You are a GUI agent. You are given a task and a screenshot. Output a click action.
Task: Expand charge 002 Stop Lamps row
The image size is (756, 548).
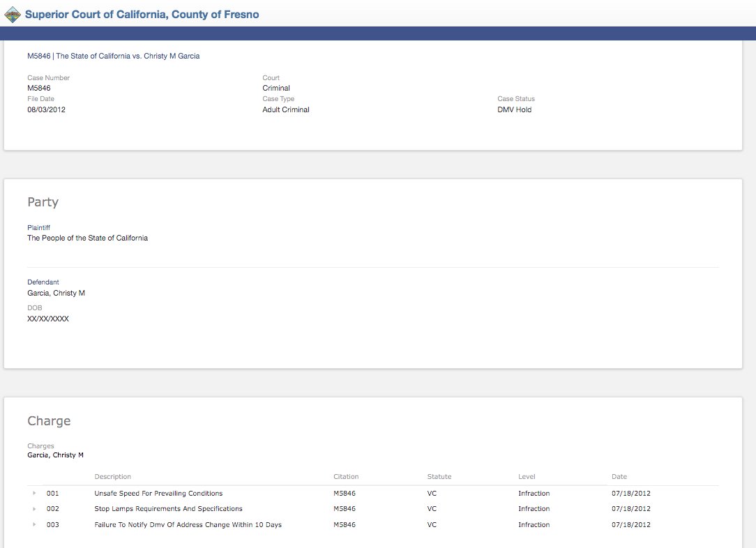34,508
